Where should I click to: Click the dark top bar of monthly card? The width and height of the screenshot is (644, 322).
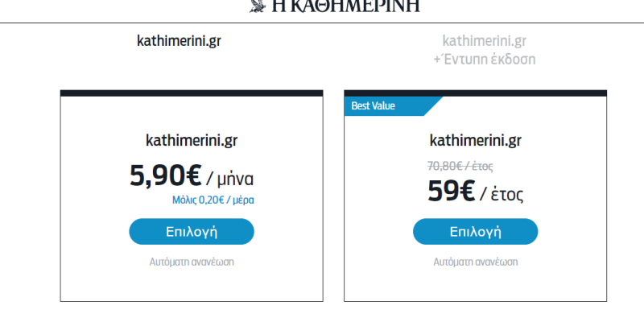[192, 93]
